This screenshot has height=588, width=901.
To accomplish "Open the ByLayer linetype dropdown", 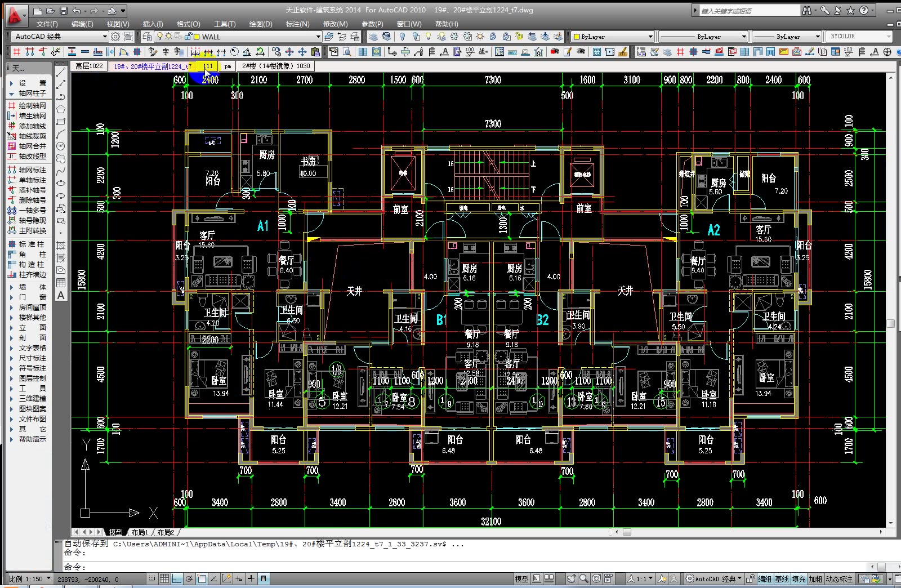I will (703, 37).
